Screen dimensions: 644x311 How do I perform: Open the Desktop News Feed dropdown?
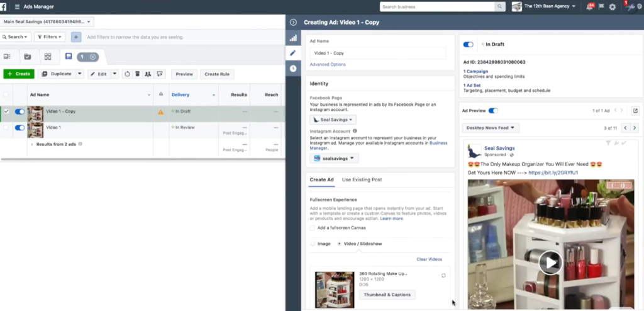click(491, 128)
